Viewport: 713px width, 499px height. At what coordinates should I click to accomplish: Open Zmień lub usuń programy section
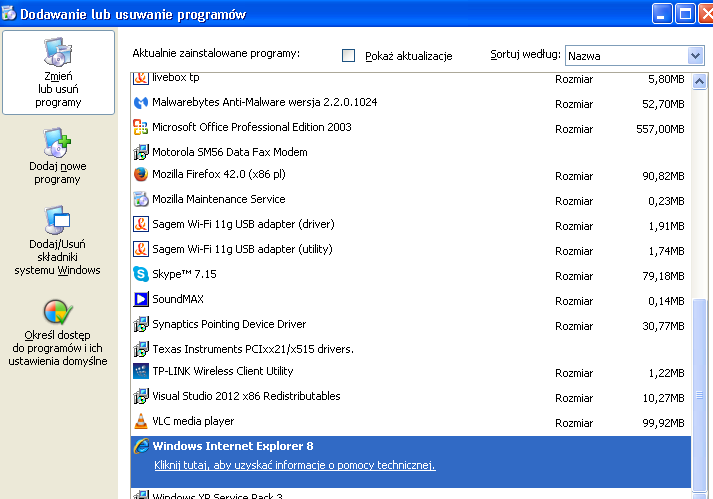pos(58,72)
